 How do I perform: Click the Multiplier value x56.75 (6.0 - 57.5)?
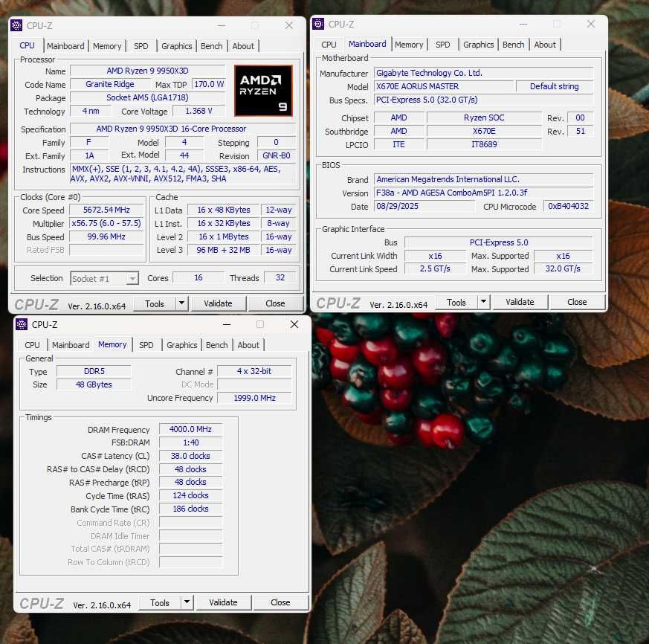[106, 223]
